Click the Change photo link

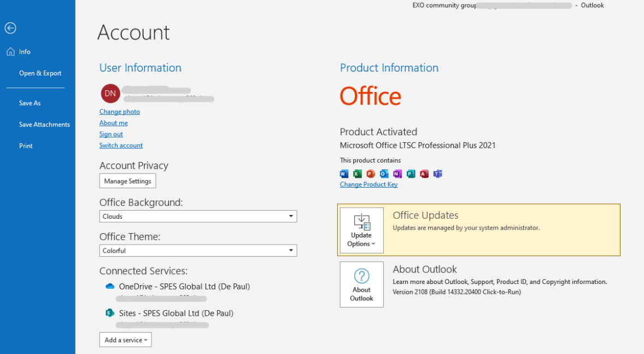[x=120, y=112]
